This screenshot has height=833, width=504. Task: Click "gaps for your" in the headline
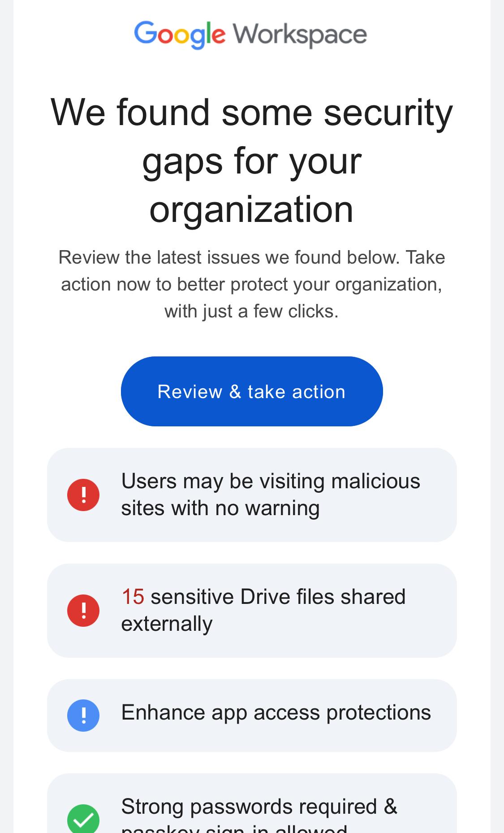252,161
